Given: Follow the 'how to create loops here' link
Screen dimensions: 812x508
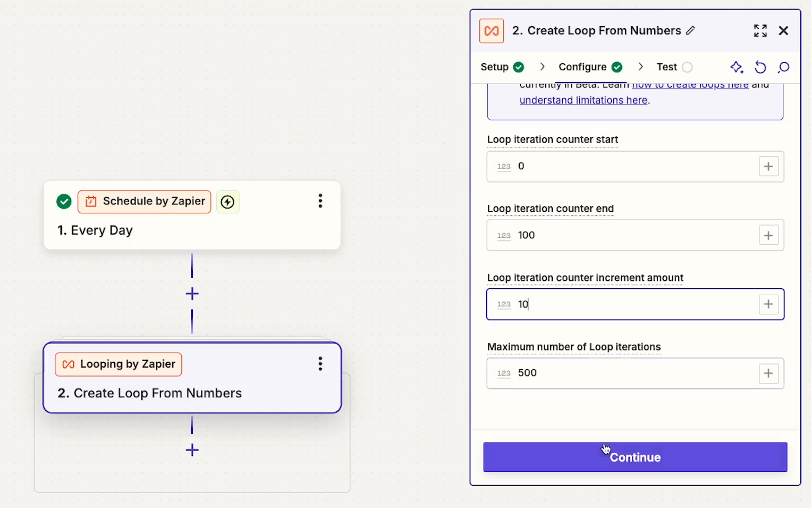Looking at the screenshot, I should tap(690, 85).
